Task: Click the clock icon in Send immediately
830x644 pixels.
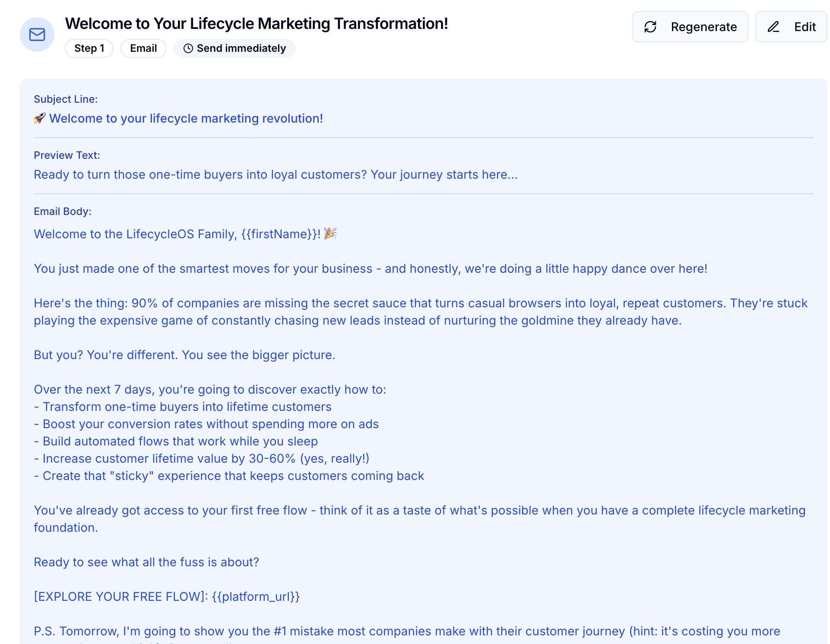Action: click(188, 48)
